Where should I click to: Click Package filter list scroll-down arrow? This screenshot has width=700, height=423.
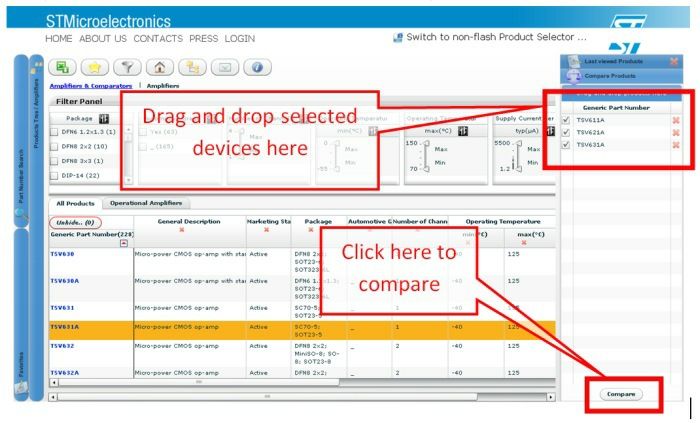(129, 180)
